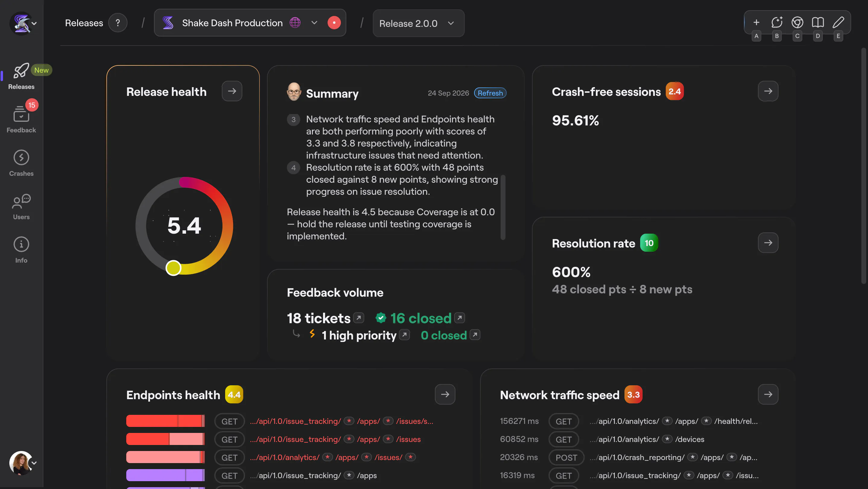Click the purple bar issue_tracking /apps endpoint
Screen dimensions: 868x489
point(165,475)
